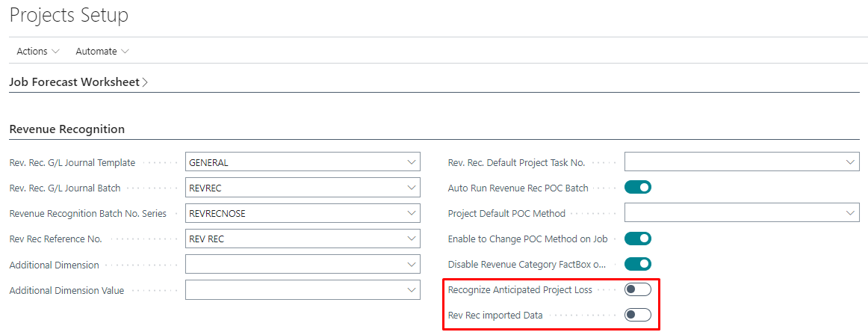Click the Additional Dimension lookup arrow
Image resolution: width=868 pixels, height=332 pixels.
point(412,265)
